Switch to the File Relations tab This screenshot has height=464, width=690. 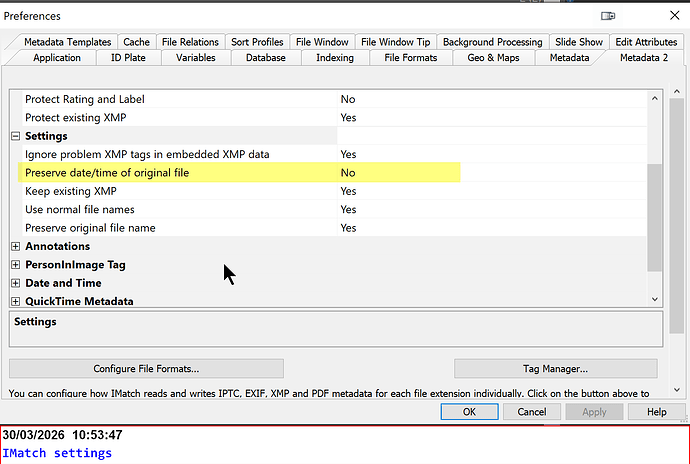click(x=190, y=42)
